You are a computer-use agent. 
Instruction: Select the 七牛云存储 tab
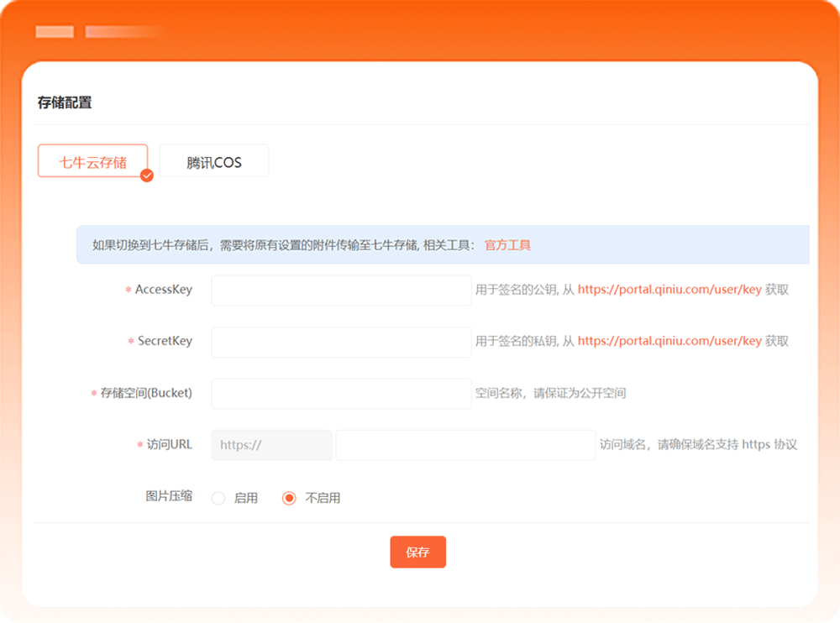(92, 161)
